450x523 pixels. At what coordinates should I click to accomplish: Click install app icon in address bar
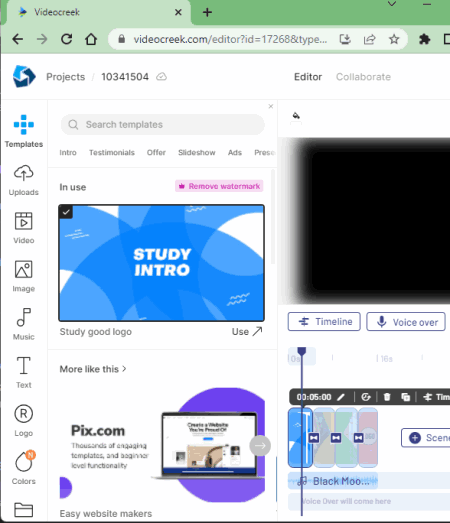click(x=345, y=39)
